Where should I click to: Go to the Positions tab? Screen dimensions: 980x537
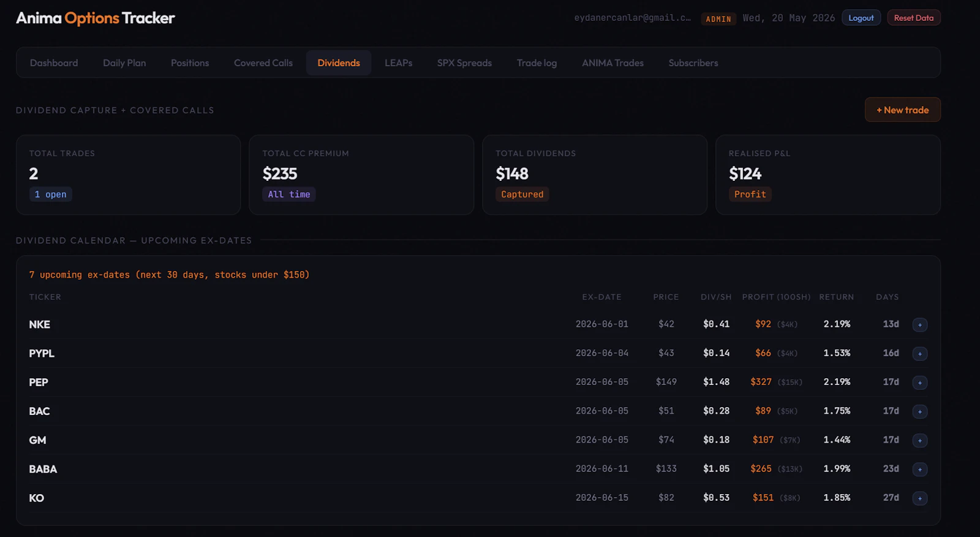click(190, 63)
